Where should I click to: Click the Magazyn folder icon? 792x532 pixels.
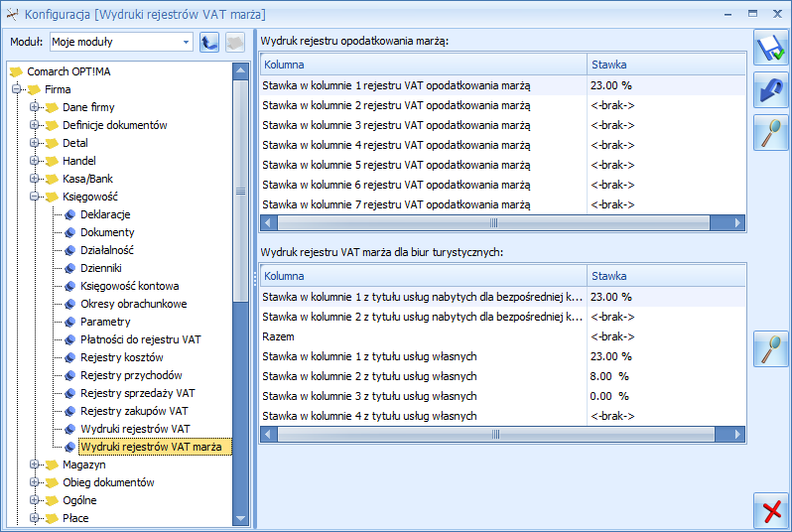[52, 465]
